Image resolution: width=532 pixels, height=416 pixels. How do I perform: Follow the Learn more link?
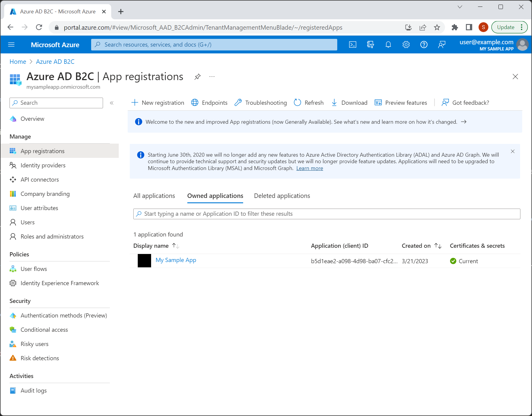[x=310, y=168]
